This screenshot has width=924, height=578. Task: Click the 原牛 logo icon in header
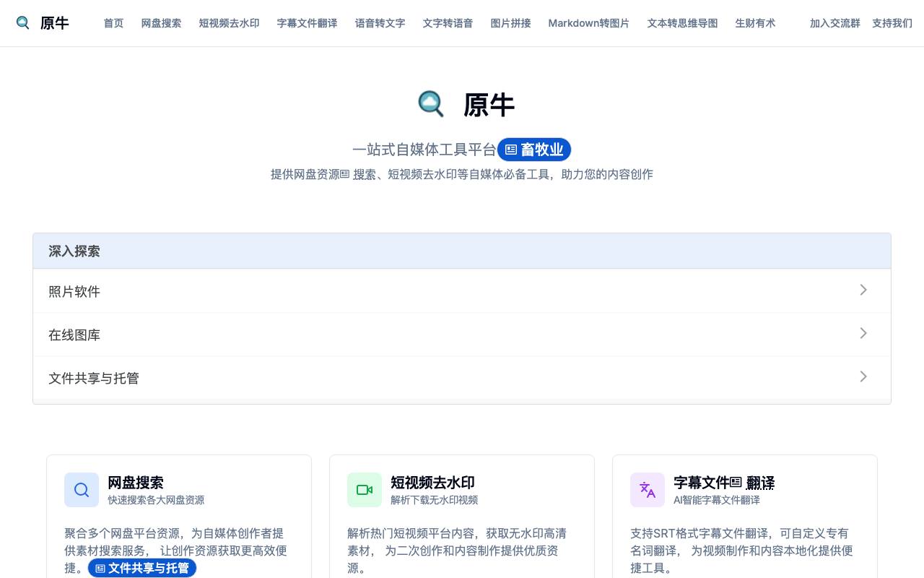tap(23, 23)
